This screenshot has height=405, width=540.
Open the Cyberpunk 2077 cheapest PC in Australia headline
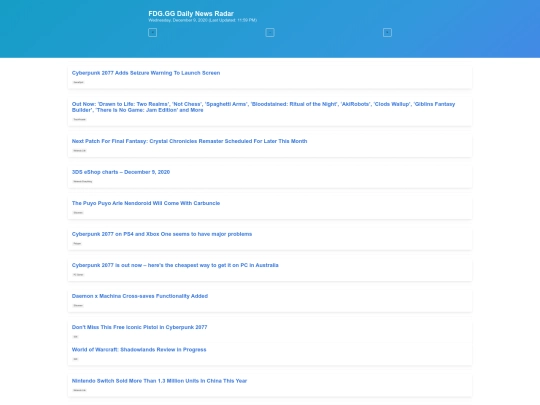click(175, 265)
